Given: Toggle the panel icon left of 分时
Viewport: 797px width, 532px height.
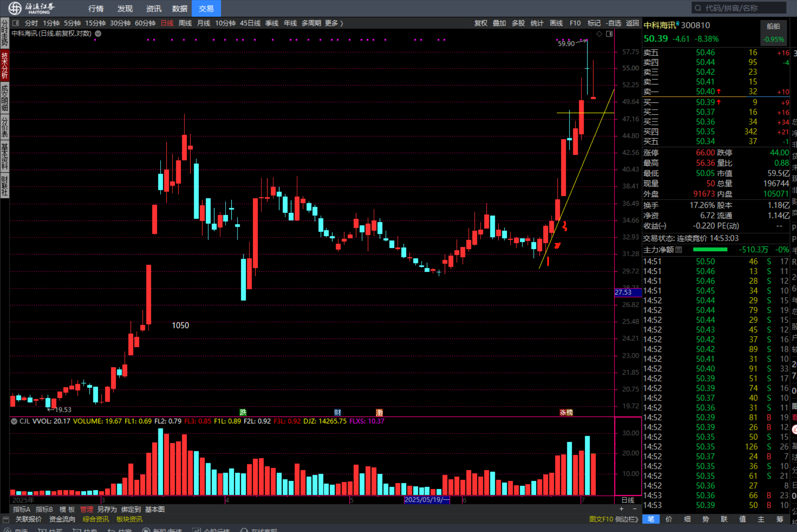Looking at the screenshot, I should (x=16, y=23).
